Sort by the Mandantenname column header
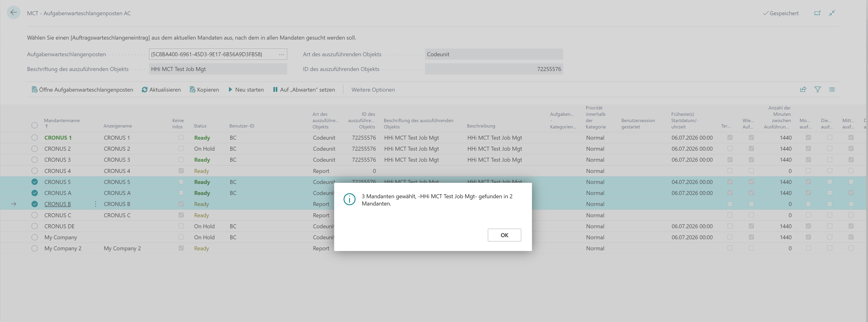The image size is (868, 322). [x=62, y=120]
